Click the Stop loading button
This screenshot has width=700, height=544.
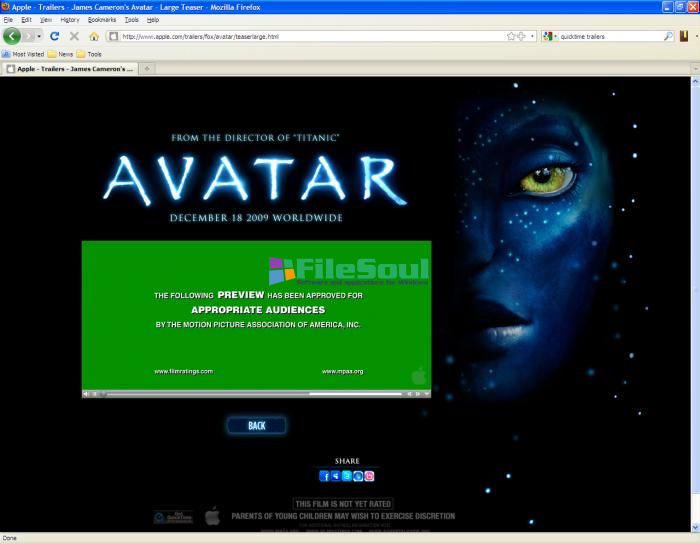coord(74,36)
